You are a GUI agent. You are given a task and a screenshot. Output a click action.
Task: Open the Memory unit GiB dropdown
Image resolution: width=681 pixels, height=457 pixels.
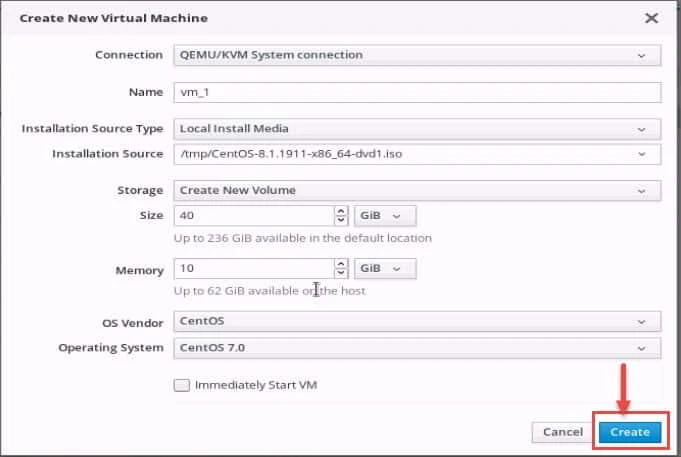click(x=385, y=268)
